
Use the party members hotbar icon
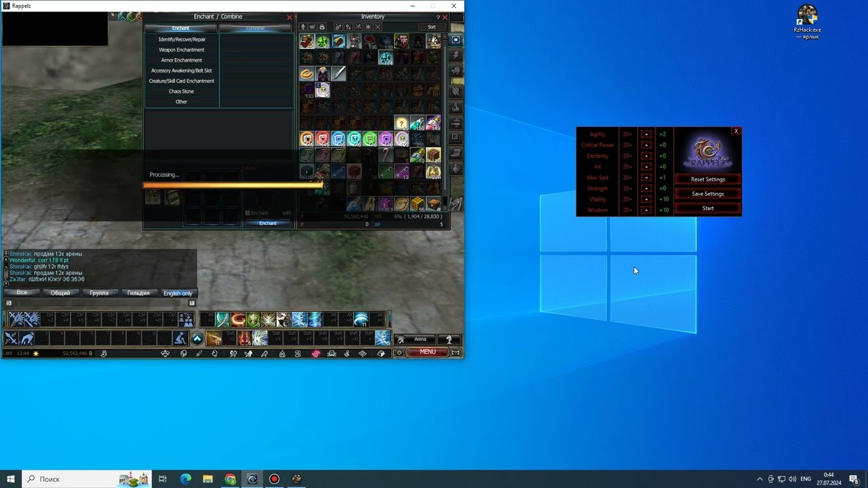(185, 320)
